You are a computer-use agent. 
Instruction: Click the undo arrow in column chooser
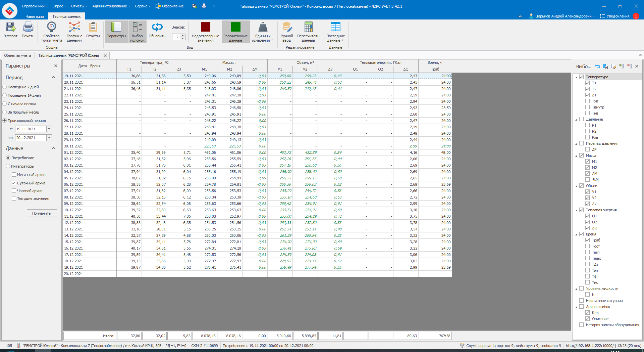coord(597,67)
